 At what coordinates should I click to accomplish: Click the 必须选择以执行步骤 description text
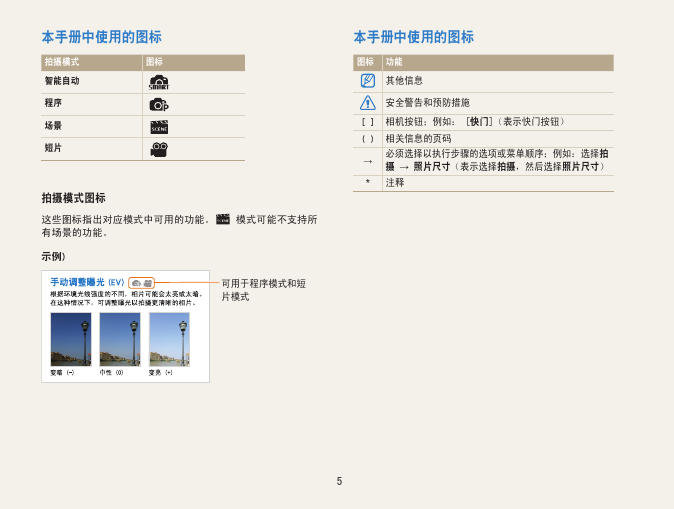point(497,160)
